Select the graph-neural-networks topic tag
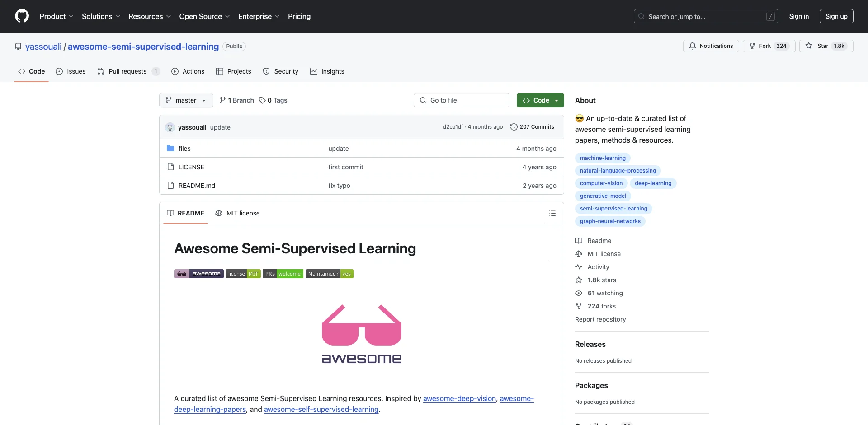 tap(610, 221)
